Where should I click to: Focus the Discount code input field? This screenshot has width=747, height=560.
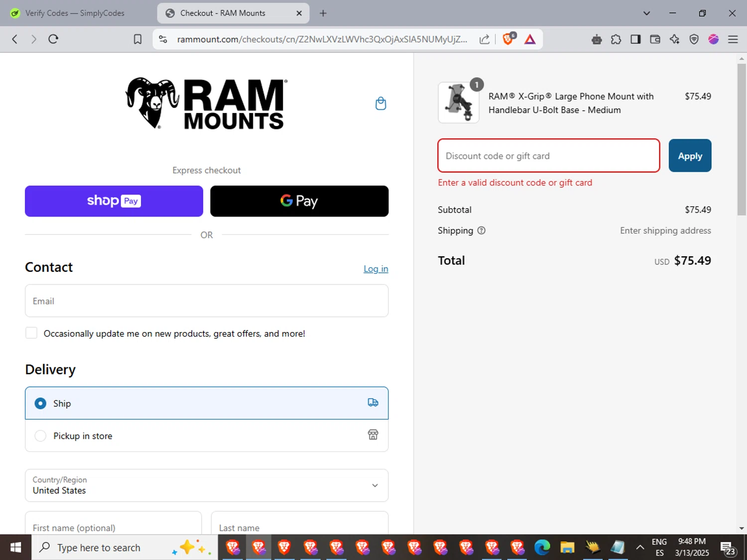click(x=549, y=156)
